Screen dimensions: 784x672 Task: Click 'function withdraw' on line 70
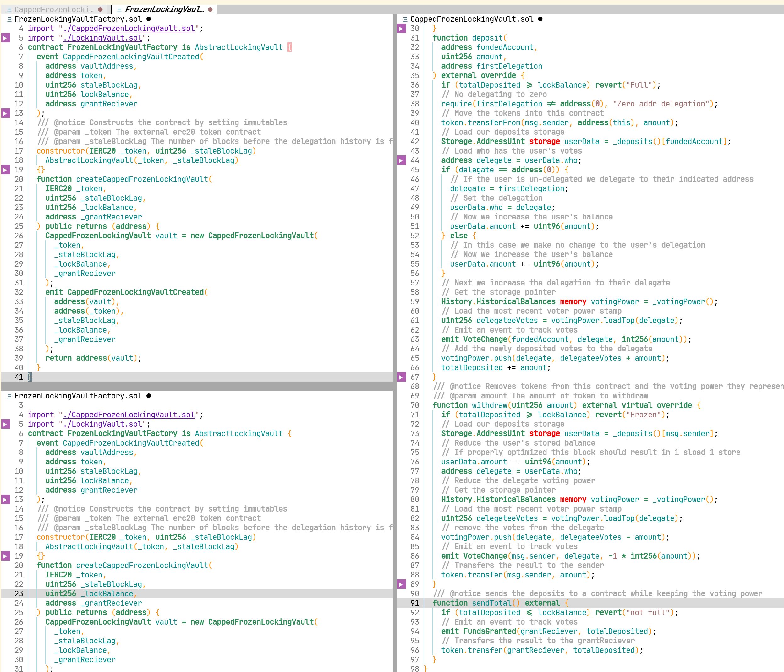tap(469, 405)
